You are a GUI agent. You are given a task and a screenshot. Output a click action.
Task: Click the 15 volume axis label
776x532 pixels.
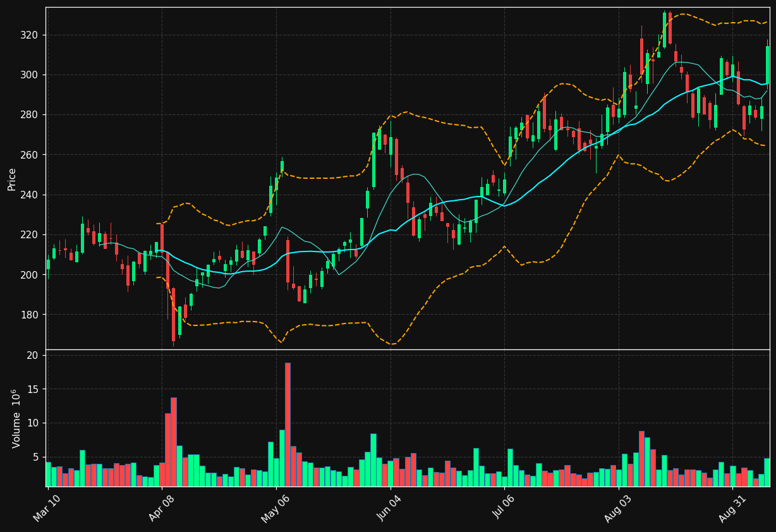pyautogui.click(x=33, y=389)
